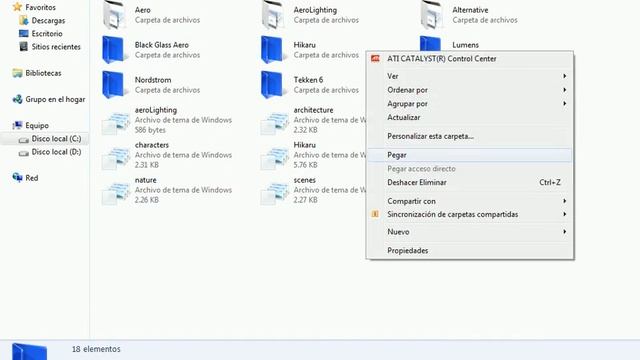Image resolution: width=640 pixels, height=360 pixels.
Task: Open the Aero folder icon
Action: point(114,15)
